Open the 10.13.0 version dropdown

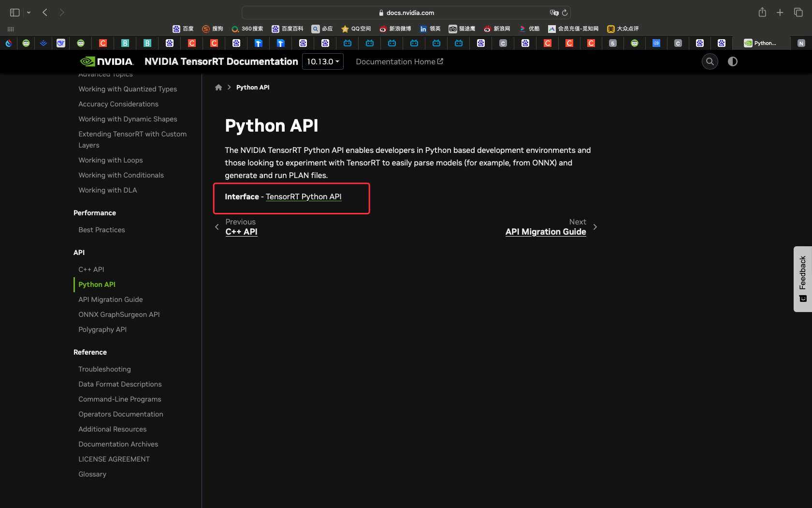tap(323, 61)
